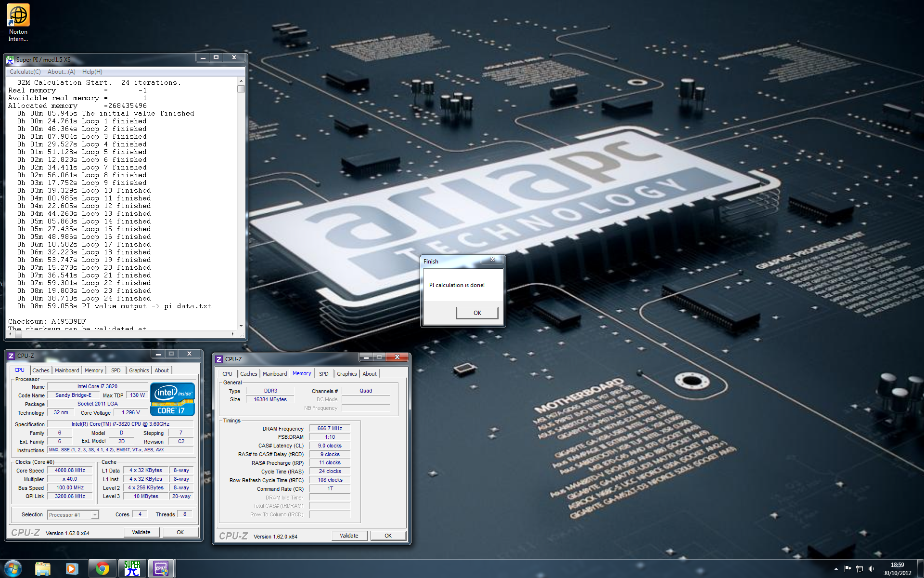
Task: Click the left CPU-Z window title icon
Action: click(11, 356)
